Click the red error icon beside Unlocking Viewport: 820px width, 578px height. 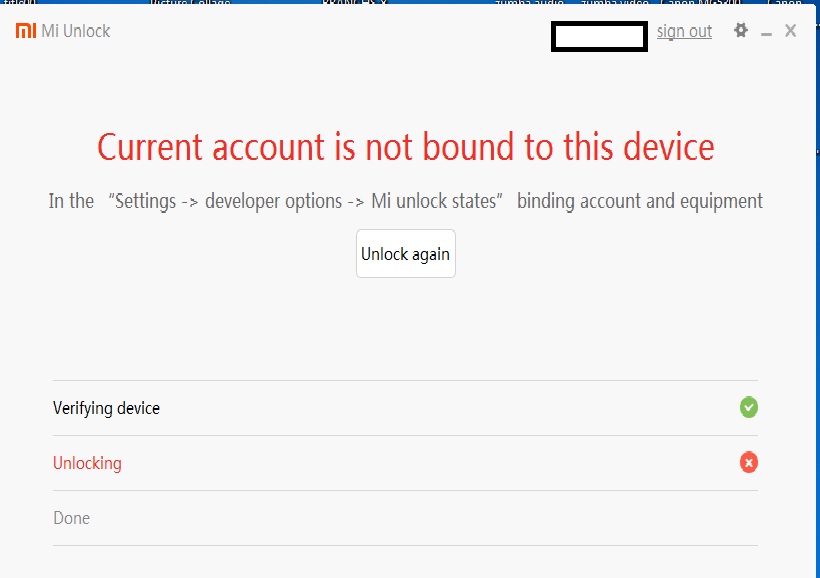tap(748, 462)
